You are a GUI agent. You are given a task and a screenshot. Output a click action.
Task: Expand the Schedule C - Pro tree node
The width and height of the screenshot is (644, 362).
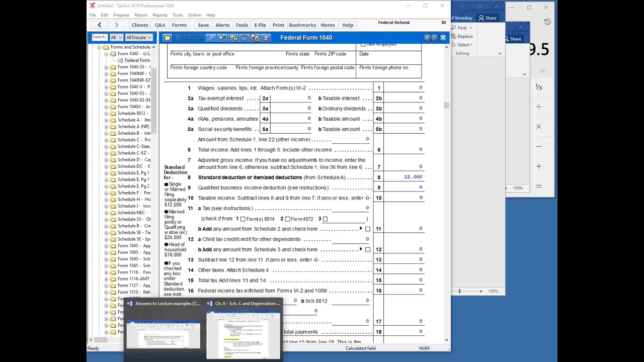pyautogui.click(x=106, y=140)
